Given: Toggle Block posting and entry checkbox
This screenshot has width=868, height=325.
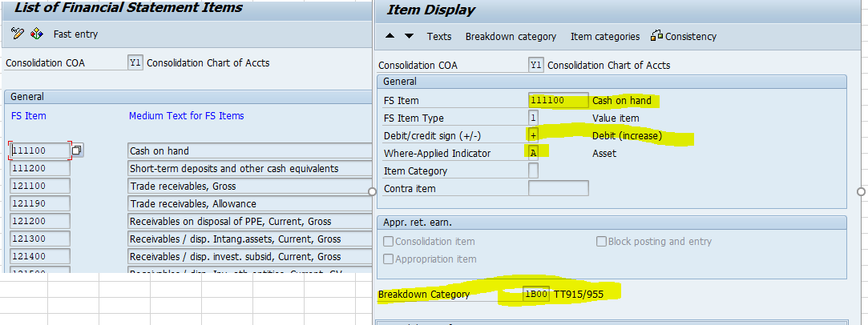Looking at the screenshot, I should pos(601,242).
